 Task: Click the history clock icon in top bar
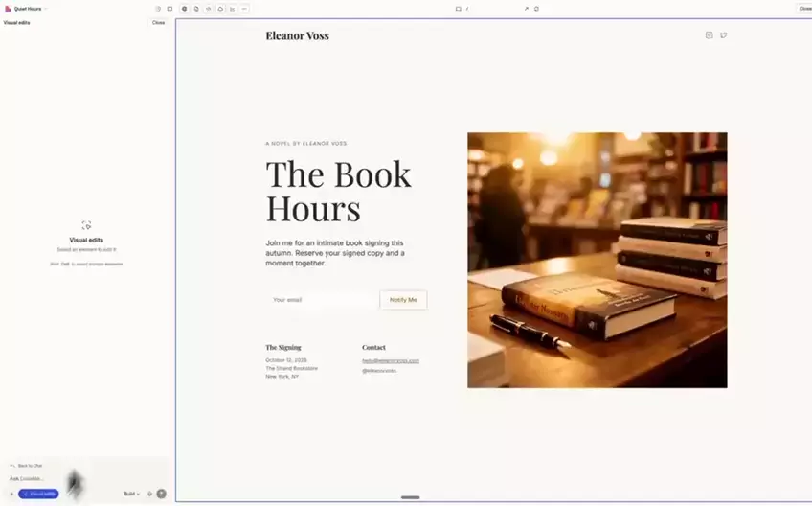coord(158,9)
